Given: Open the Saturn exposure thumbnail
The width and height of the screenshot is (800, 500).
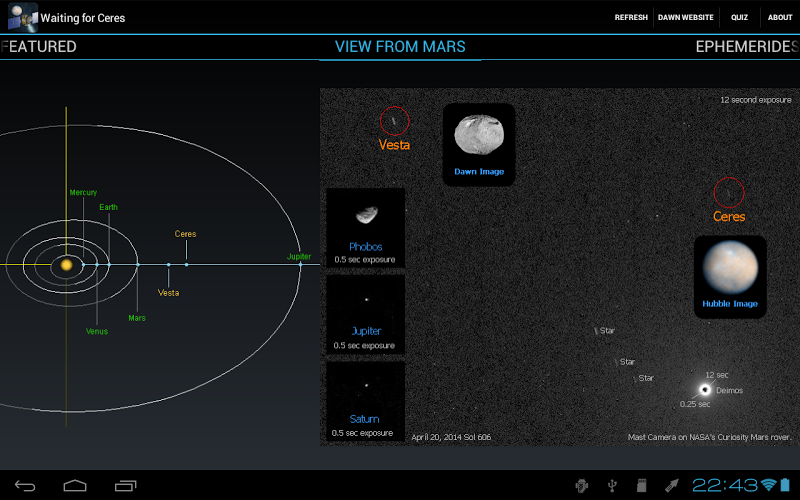Looking at the screenshot, I should pos(365,401).
